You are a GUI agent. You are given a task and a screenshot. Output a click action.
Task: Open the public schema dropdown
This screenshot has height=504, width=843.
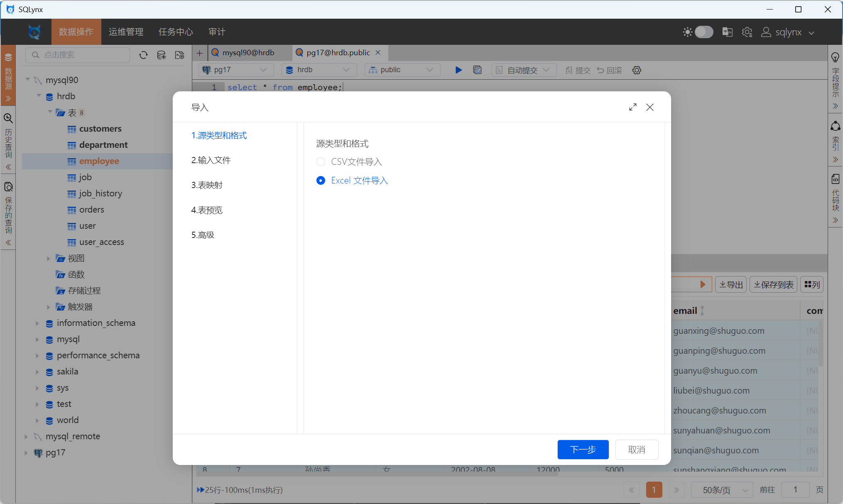(402, 70)
